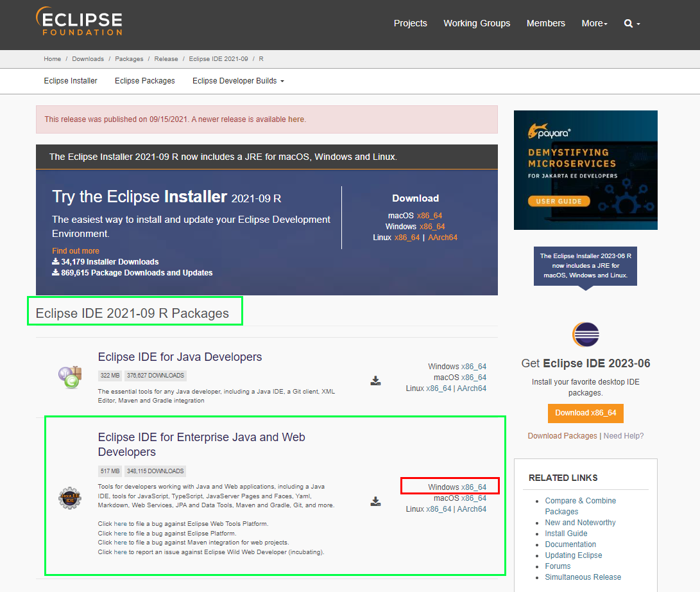Switch to Eclipse Packages tab

click(x=144, y=81)
